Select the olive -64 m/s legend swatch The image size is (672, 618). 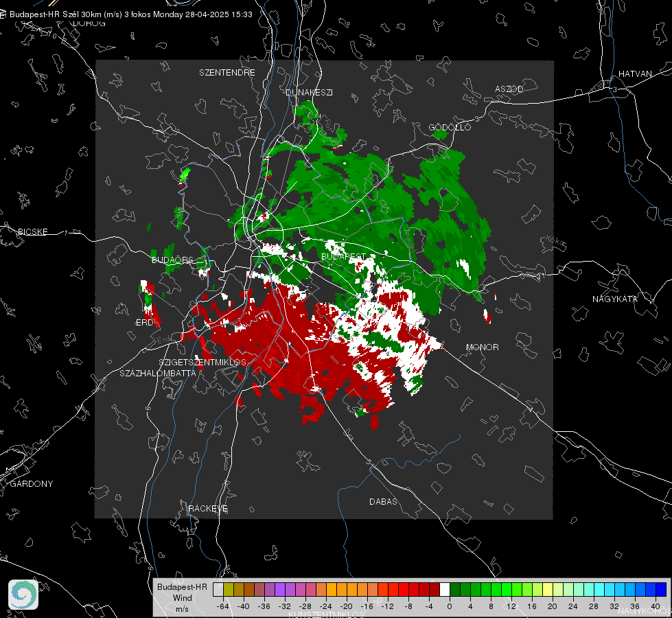pyautogui.click(x=229, y=590)
